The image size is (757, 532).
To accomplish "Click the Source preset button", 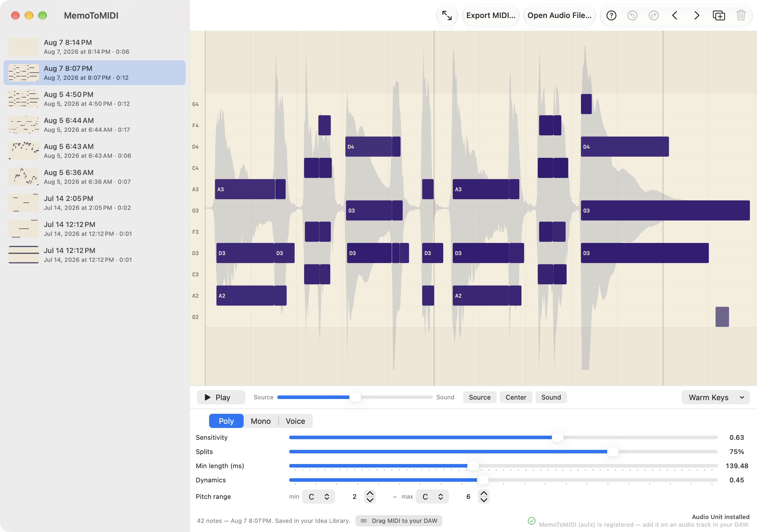I will coord(479,397).
